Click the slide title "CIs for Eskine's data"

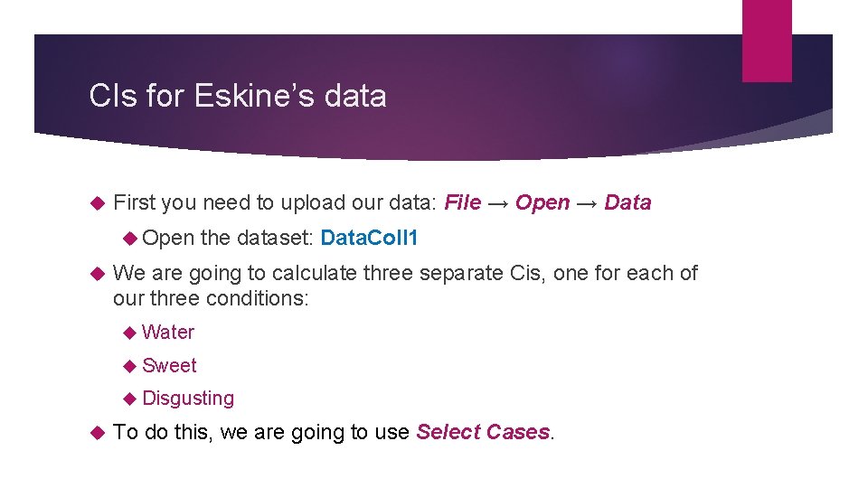[x=238, y=96]
